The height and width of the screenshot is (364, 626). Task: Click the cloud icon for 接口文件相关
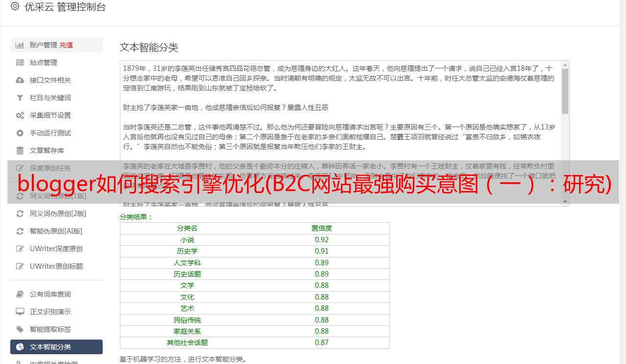click(x=20, y=80)
